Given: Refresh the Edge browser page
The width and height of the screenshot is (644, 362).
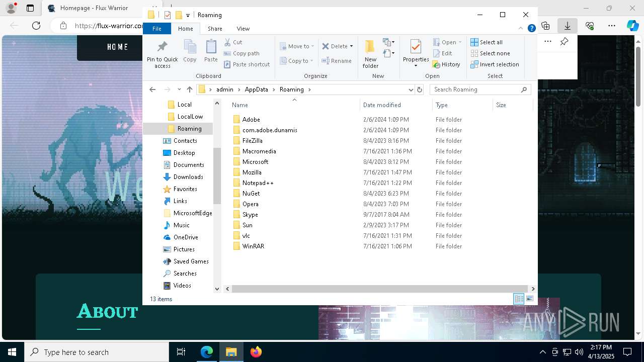Looking at the screenshot, I should click(36, 26).
